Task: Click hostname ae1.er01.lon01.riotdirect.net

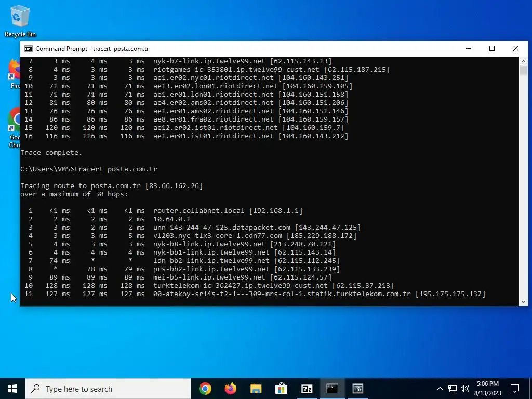Action: [213, 95]
